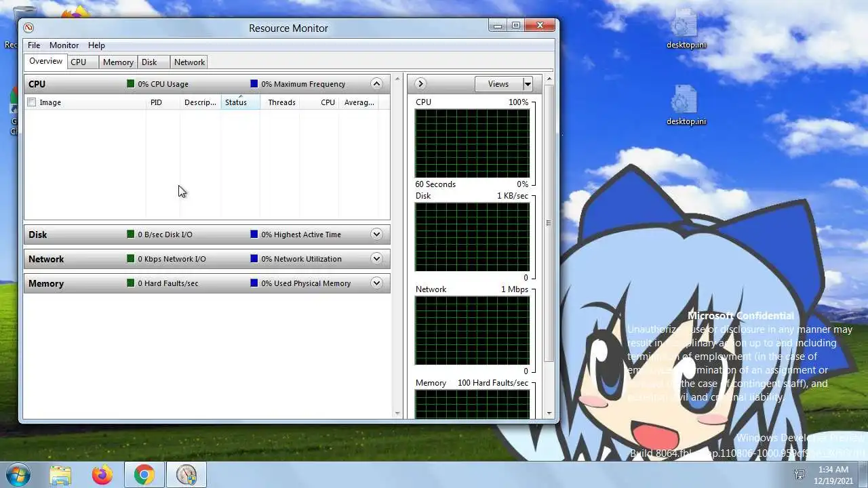Click the Disk section header label
This screenshot has width=868, height=488.
37,235
